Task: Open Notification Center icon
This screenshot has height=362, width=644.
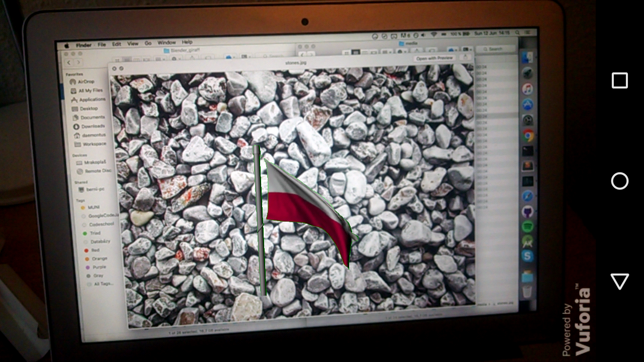Action: tap(527, 33)
